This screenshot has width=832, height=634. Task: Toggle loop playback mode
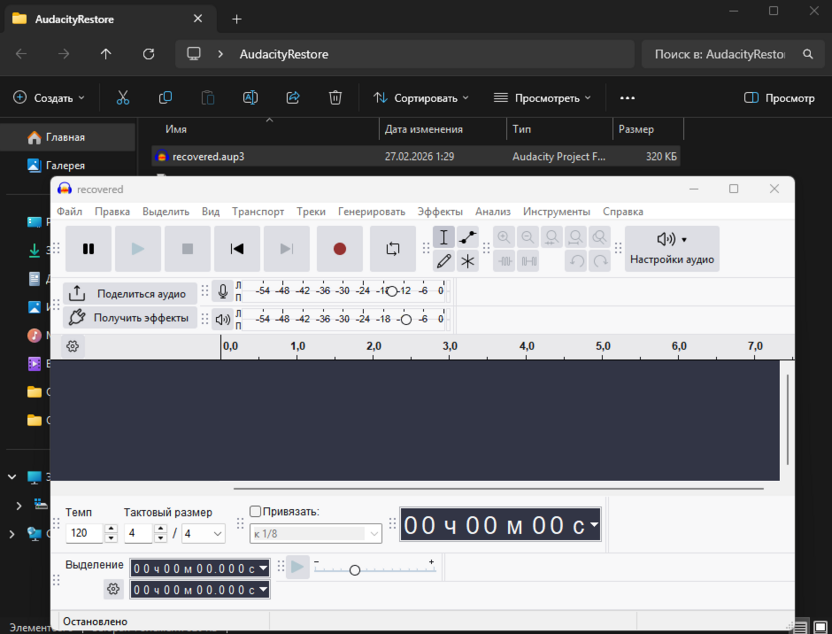(x=393, y=248)
